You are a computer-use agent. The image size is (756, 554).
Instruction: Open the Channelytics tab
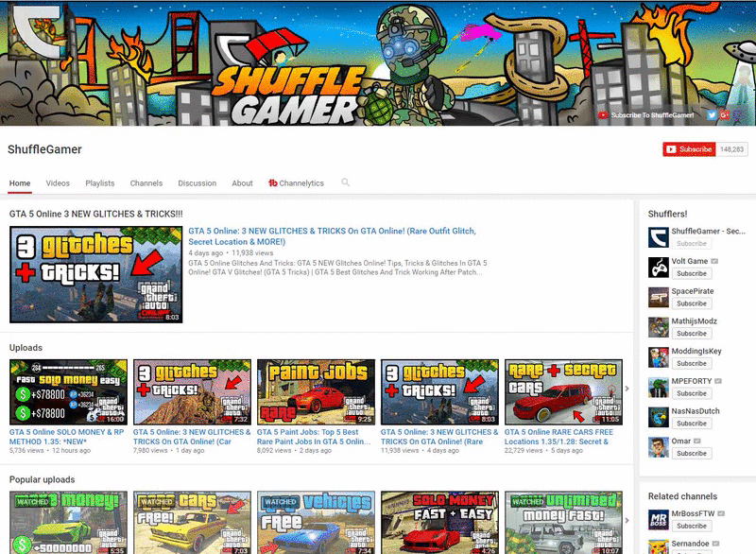(x=296, y=183)
